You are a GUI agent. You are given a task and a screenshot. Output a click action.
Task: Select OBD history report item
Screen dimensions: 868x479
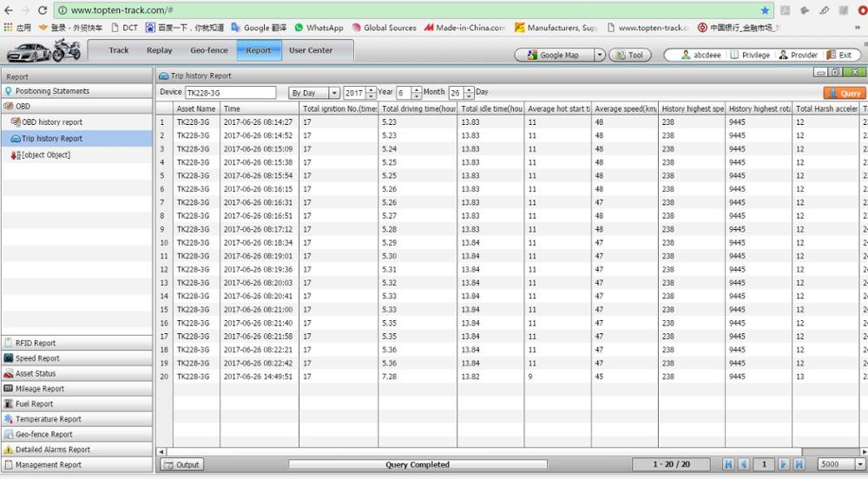(x=51, y=121)
